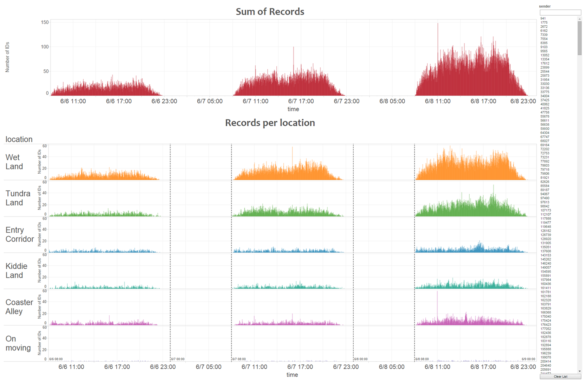
Task: Choose sender 47758 in the sender list
Action: point(545,113)
